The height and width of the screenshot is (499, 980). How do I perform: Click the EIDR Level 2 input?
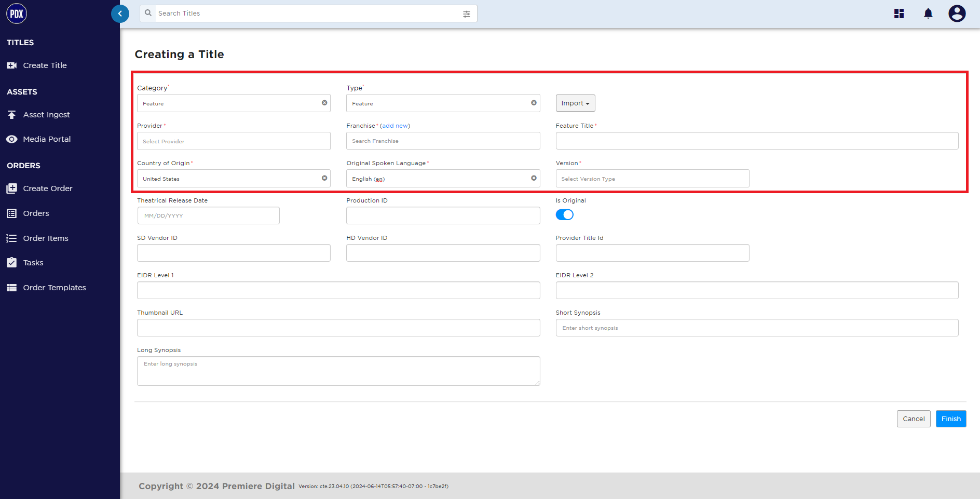[x=757, y=290]
